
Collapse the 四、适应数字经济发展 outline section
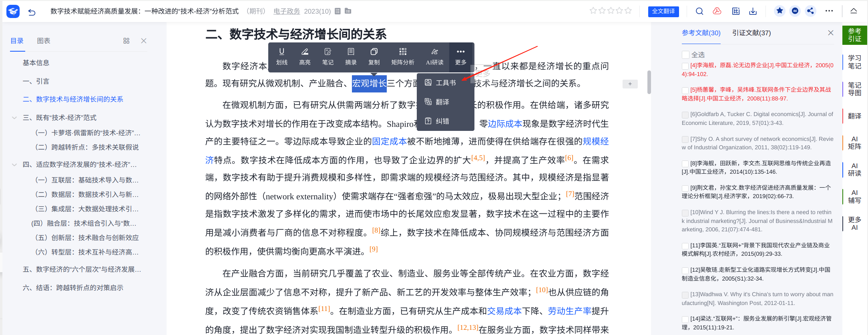(x=14, y=164)
